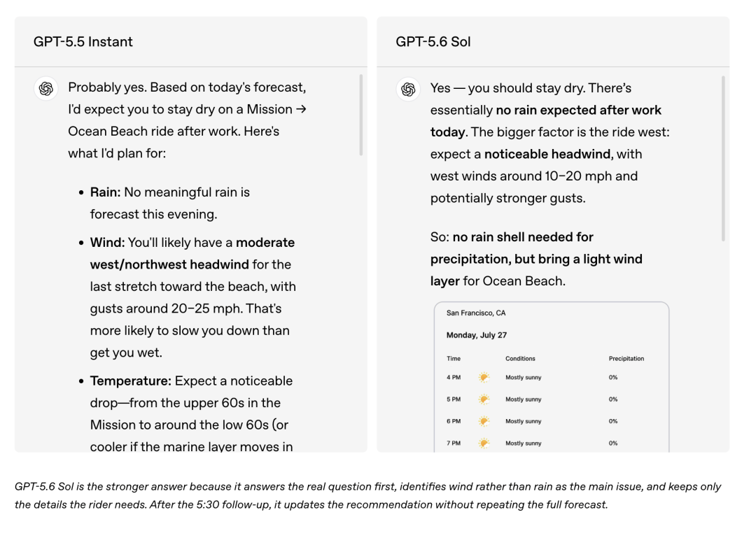Click the 4 PM 0% precipitation value
756x533 pixels.
coord(612,377)
